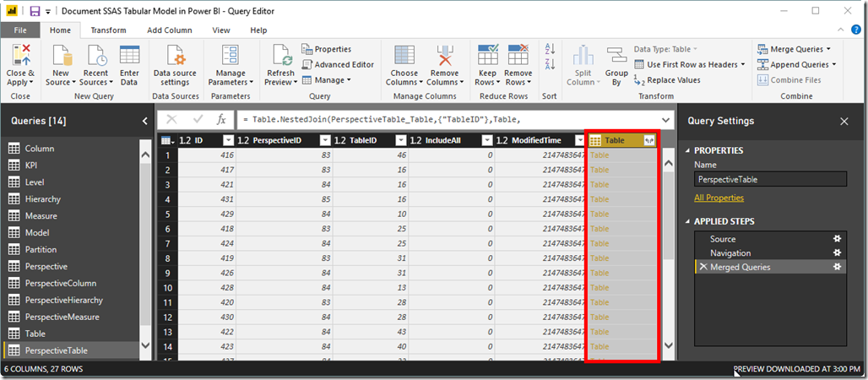Open the Append Queries dropdown arrow
868x380 pixels.
coord(833,64)
